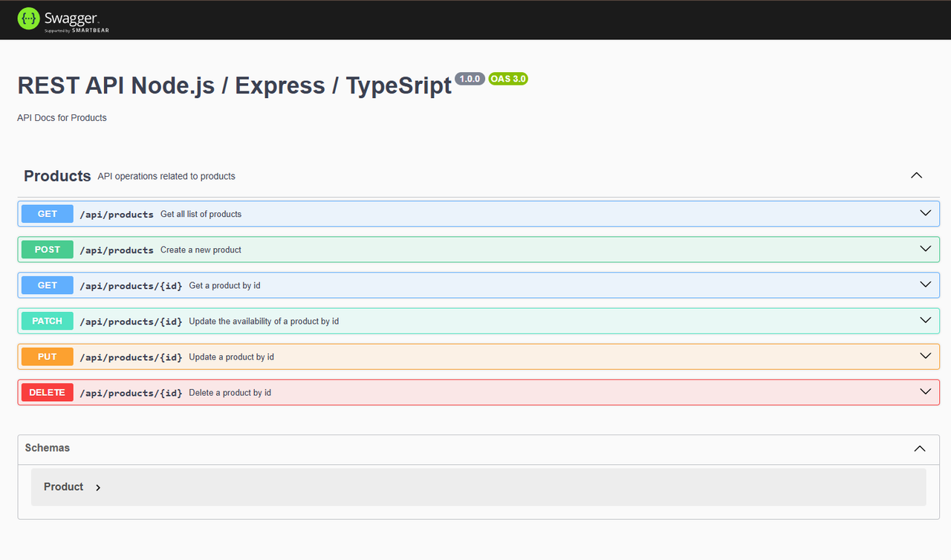Image resolution: width=951 pixels, height=560 pixels.
Task: Click the GET product by id path text
Action: pyautogui.click(x=131, y=285)
